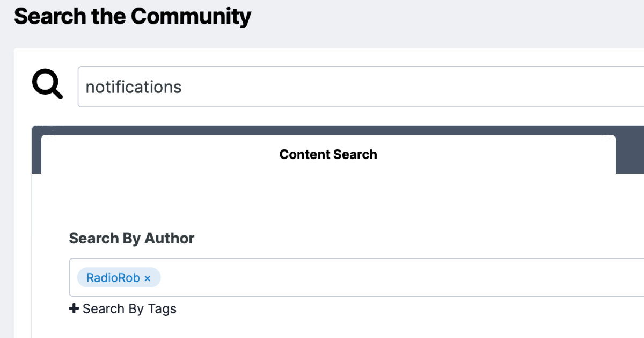Remove the RadioRob author tag
644x338 pixels.
click(x=148, y=278)
